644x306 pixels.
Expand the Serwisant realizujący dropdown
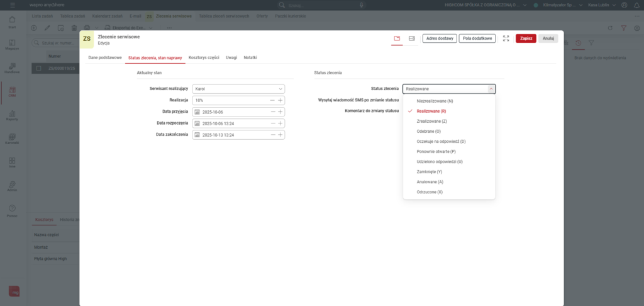(x=280, y=89)
